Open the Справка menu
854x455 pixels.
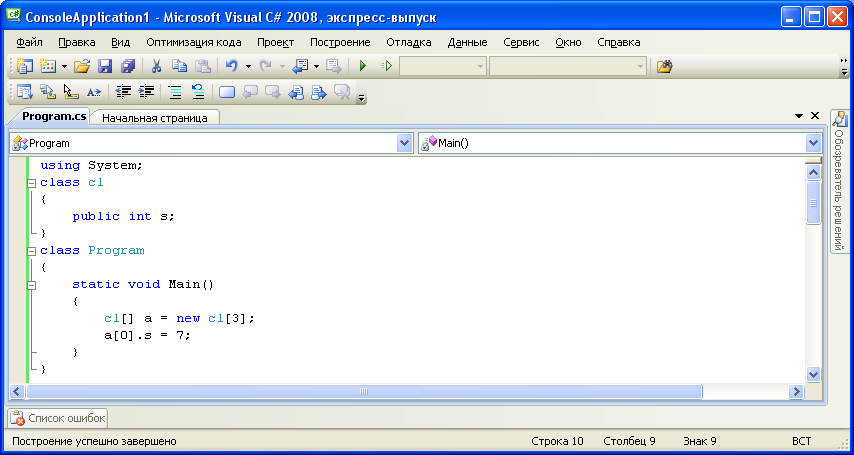pos(619,43)
